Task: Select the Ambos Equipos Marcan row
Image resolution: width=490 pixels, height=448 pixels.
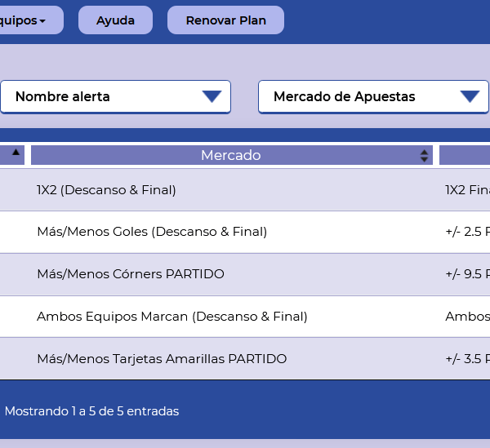Action: click(171, 317)
